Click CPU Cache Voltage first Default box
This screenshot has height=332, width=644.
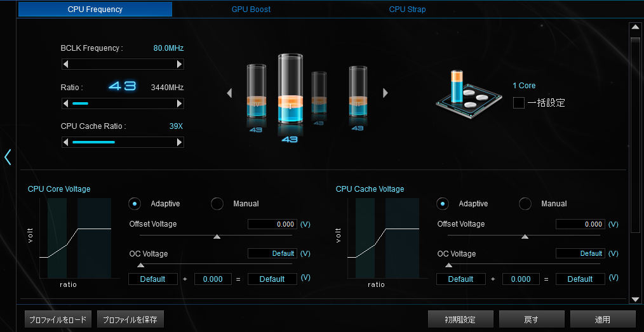tap(461, 279)
